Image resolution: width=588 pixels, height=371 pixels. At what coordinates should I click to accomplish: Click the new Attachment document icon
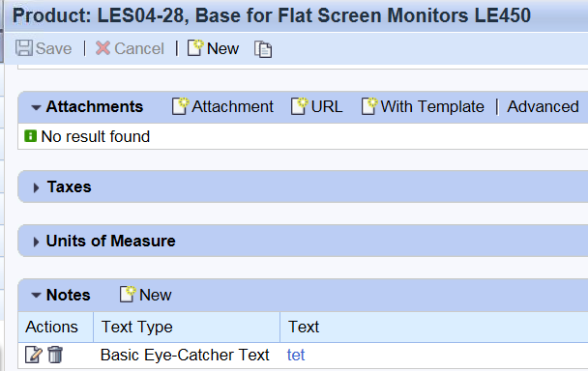tap(180, 106)
